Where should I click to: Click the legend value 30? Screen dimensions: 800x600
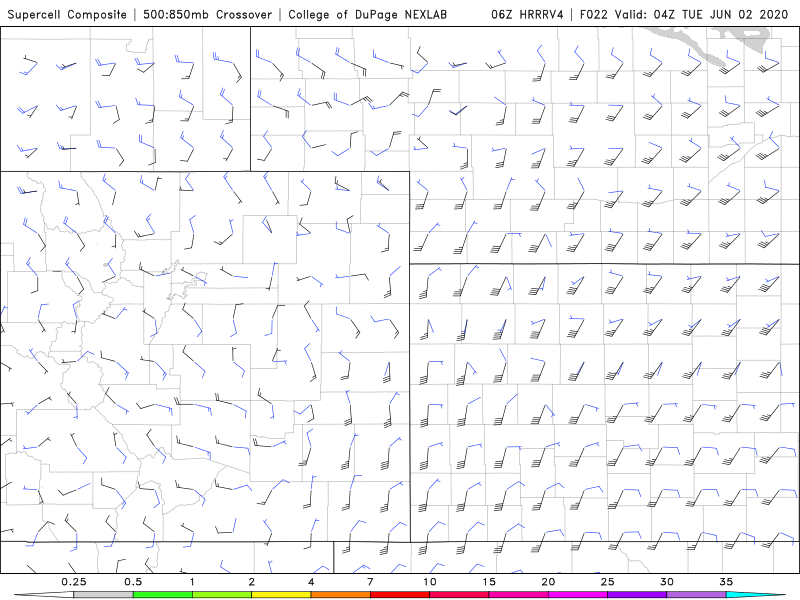tap(667, 582)
